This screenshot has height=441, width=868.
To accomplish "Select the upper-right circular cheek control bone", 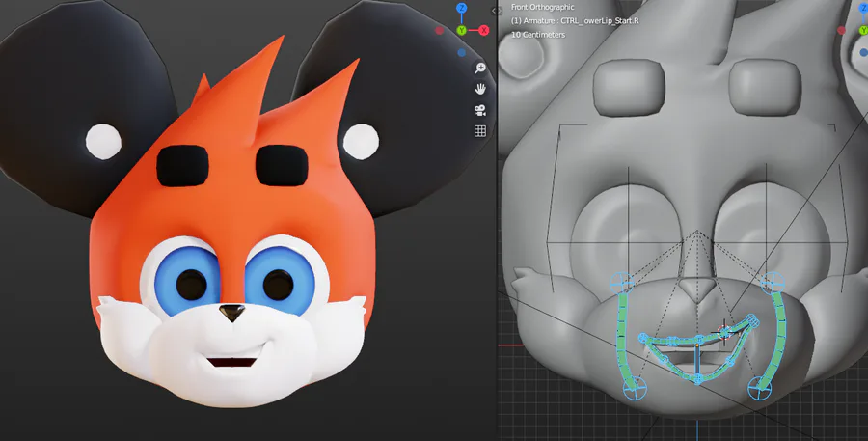I will click(773, 283).
